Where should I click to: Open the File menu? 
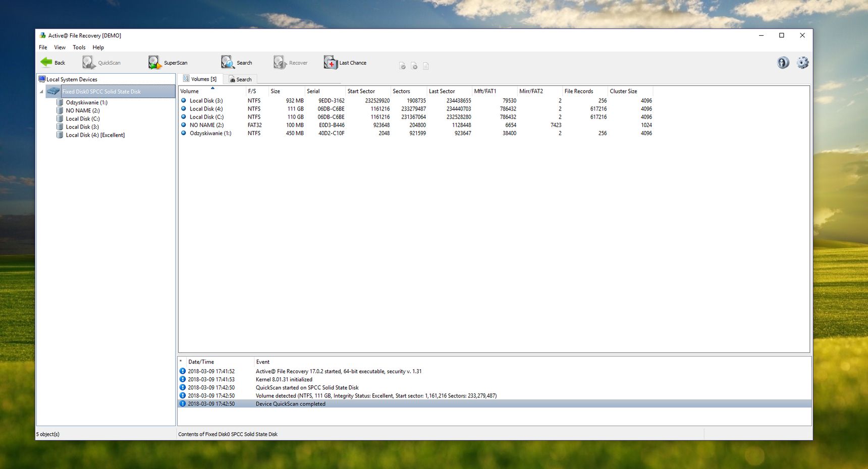tap(43, 47)
